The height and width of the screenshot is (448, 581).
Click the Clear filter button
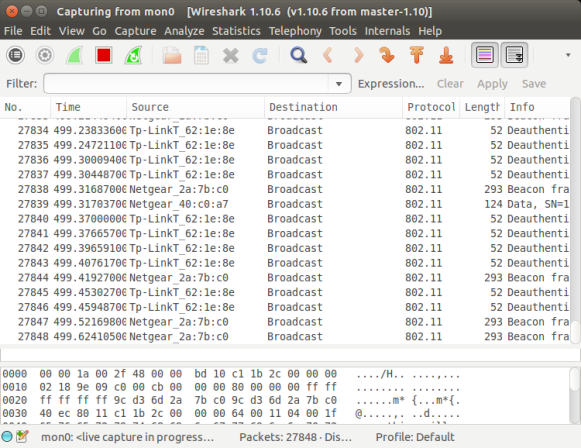coord(450,84)
